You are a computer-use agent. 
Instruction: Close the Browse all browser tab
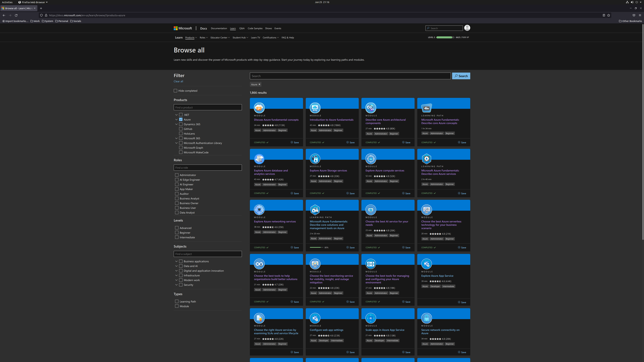point(35,8)
